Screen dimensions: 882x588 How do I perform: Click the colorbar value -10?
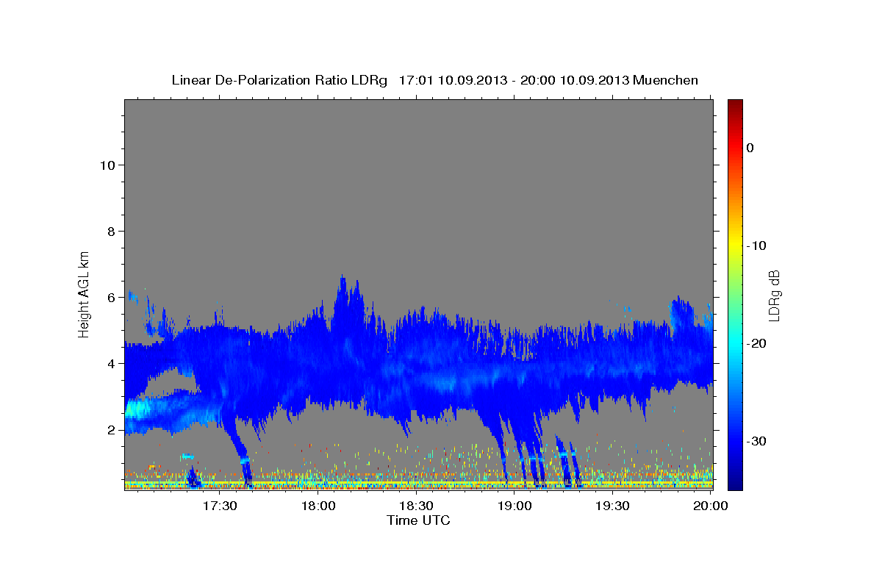[758, 245]
